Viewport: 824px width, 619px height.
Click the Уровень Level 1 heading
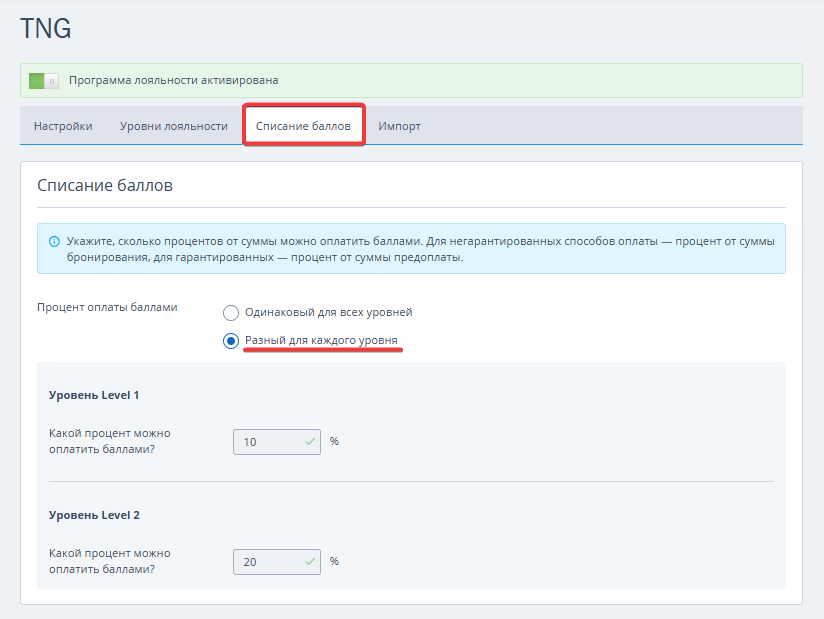94,395
